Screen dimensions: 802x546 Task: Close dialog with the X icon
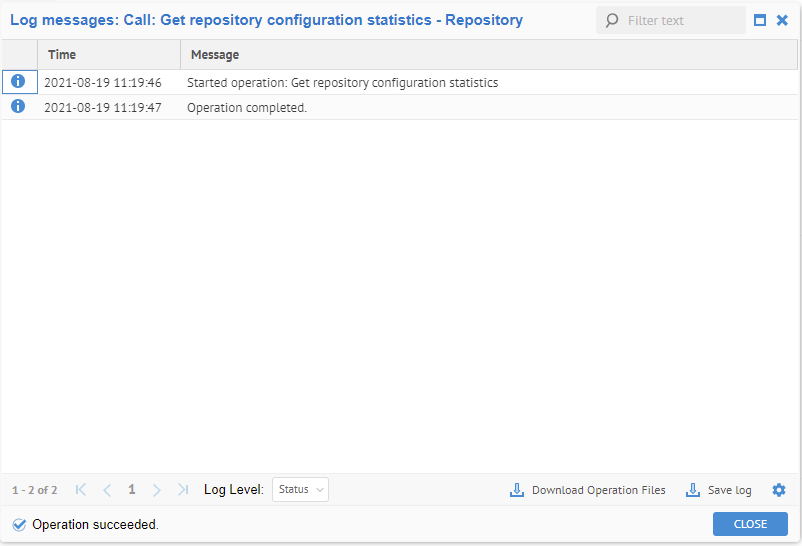(782, 20)
